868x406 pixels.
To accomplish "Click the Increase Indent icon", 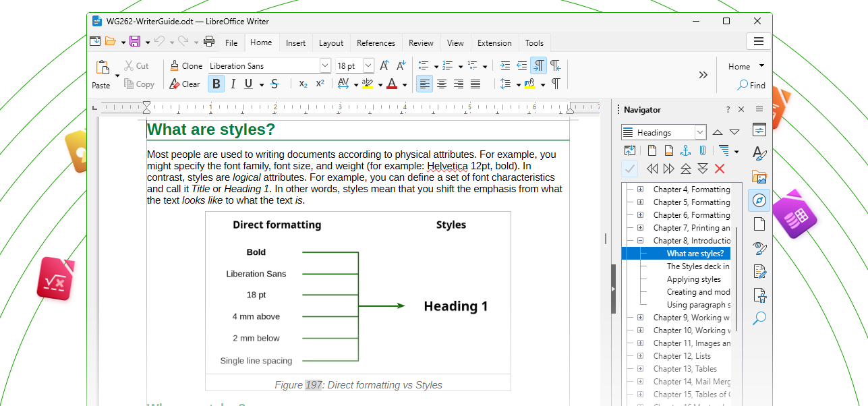I will 504,66.
